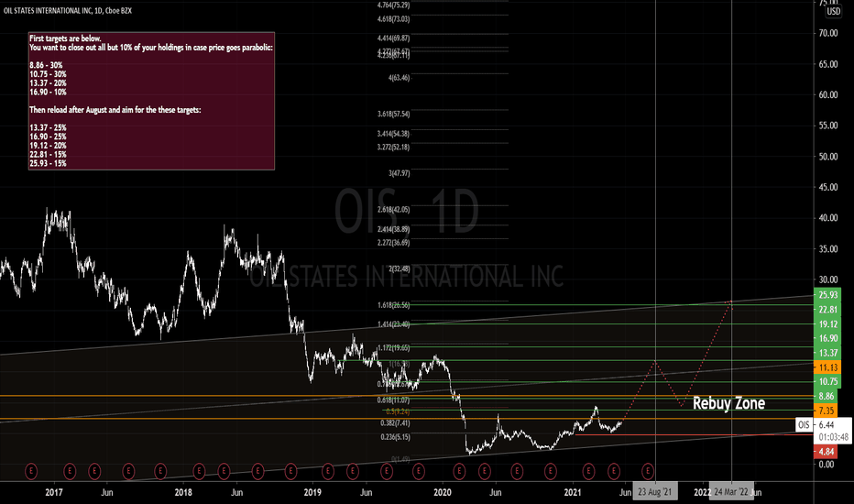Screen dimensions: 854x504
Task: Click the 2019 year label on time axis
Action: [312, 493]
